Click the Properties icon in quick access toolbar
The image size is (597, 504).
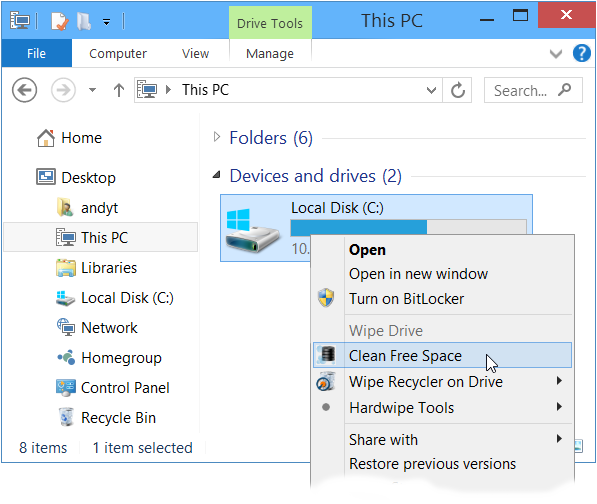pos(60,21)
